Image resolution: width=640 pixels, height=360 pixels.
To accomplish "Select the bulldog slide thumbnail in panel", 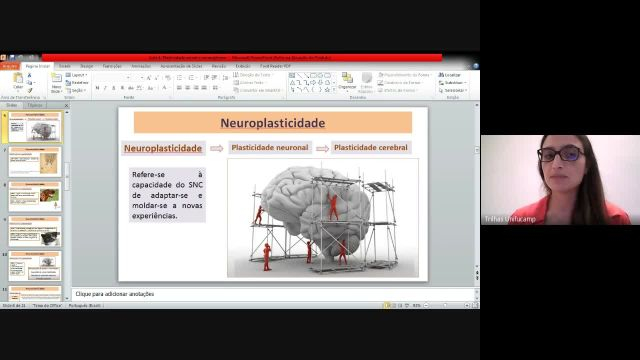I will tap(35, 196).
